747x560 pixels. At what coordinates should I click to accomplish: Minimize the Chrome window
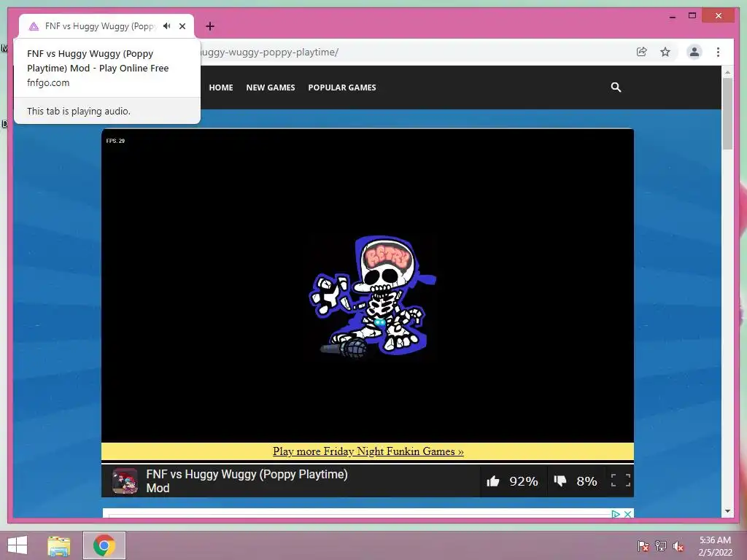click(672, 16)
